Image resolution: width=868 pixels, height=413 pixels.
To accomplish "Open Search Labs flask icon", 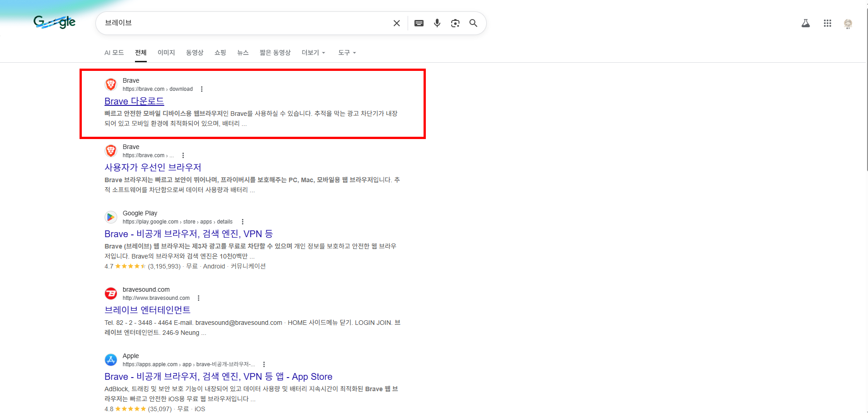I will [x=806, y=23].
